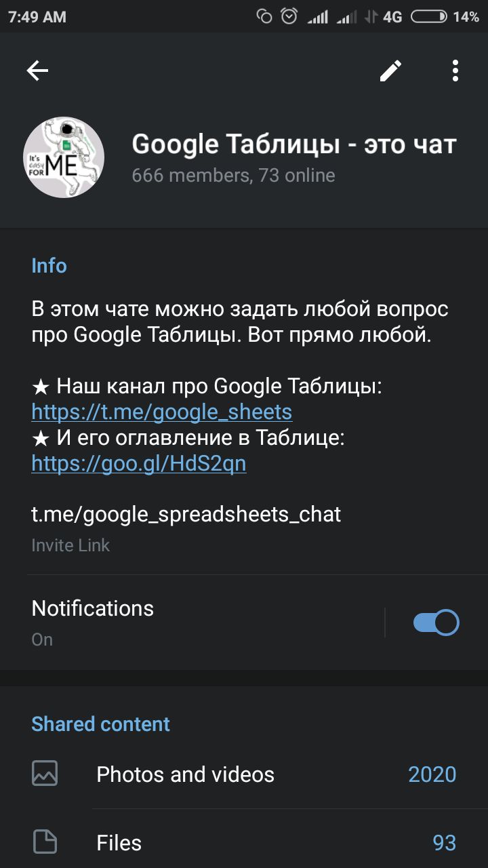Tap the Google Таблицы chat title
This screenshot has width=488, height=868.
click(294, 144)
